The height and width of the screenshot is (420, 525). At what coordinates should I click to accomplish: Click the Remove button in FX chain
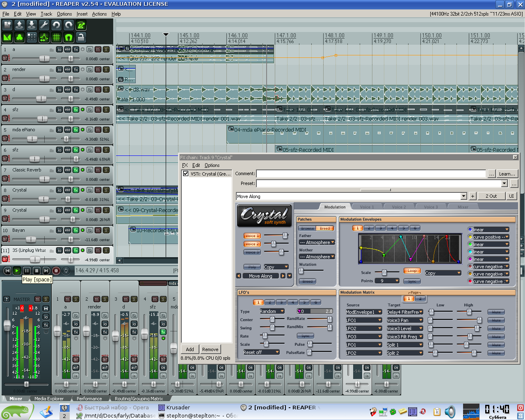click(x=210, y=349)
